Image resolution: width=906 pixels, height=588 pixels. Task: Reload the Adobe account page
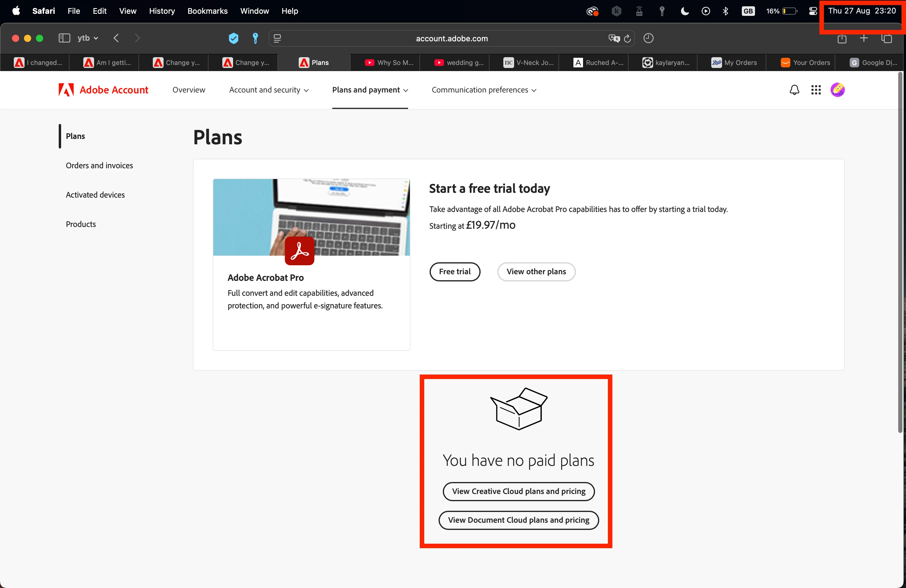627,38
